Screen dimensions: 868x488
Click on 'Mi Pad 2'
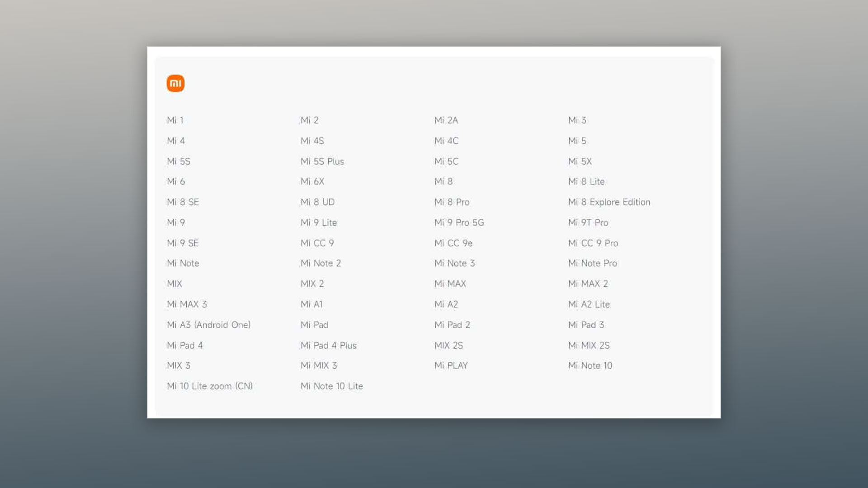click(453, 325)
